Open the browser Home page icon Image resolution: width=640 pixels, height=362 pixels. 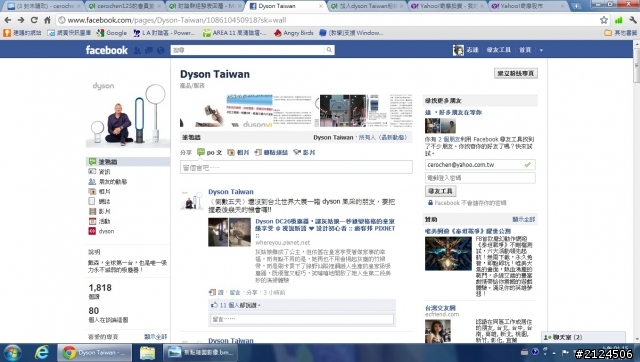pos(47,20)
